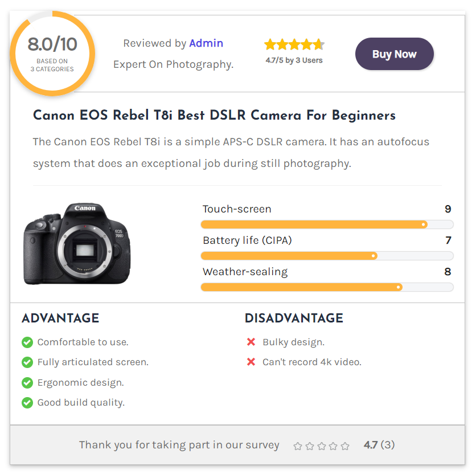The width and height of the screenshot is (476, 474).
Task: Select the fifth empty survey star
Action: tap(345, 446)
